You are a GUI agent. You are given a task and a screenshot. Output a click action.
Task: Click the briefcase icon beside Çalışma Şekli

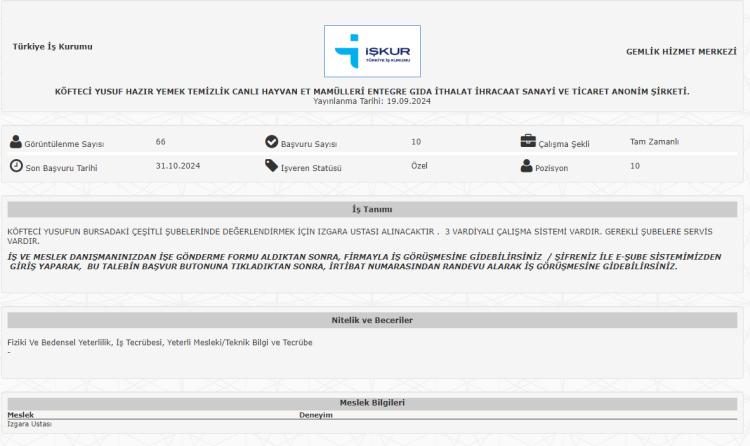pyautogui.click(x=528, y=142)
